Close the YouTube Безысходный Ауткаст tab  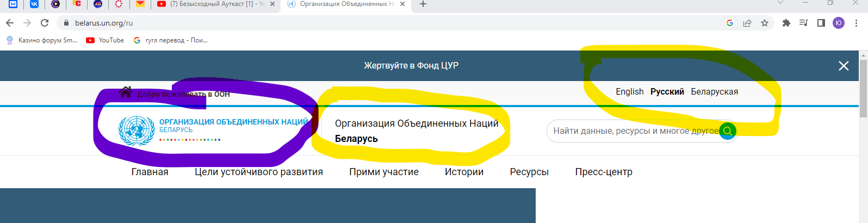pyautogui.click(x=272, y=4)
